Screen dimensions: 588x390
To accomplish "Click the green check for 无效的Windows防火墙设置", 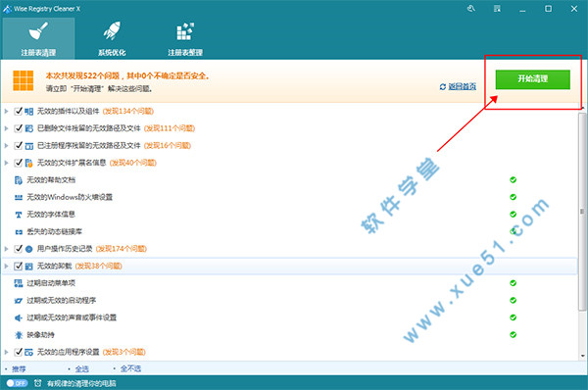I will point(513,197).
